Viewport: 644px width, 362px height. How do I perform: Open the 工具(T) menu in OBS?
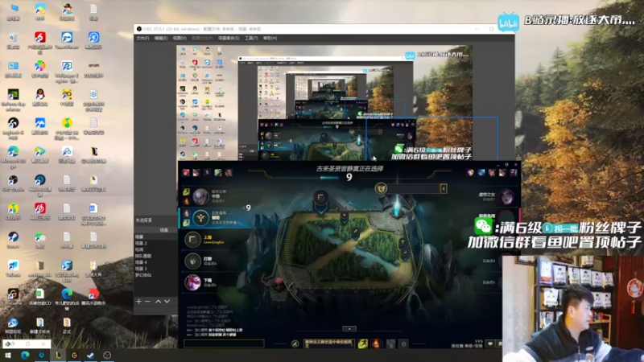(x=251, y=38)
